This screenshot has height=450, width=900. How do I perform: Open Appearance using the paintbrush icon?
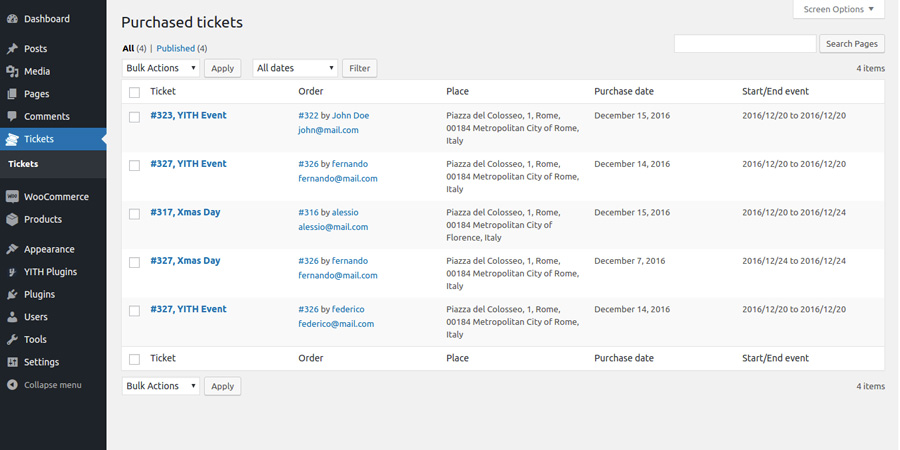pyautogui.click(x=12, y=250)
